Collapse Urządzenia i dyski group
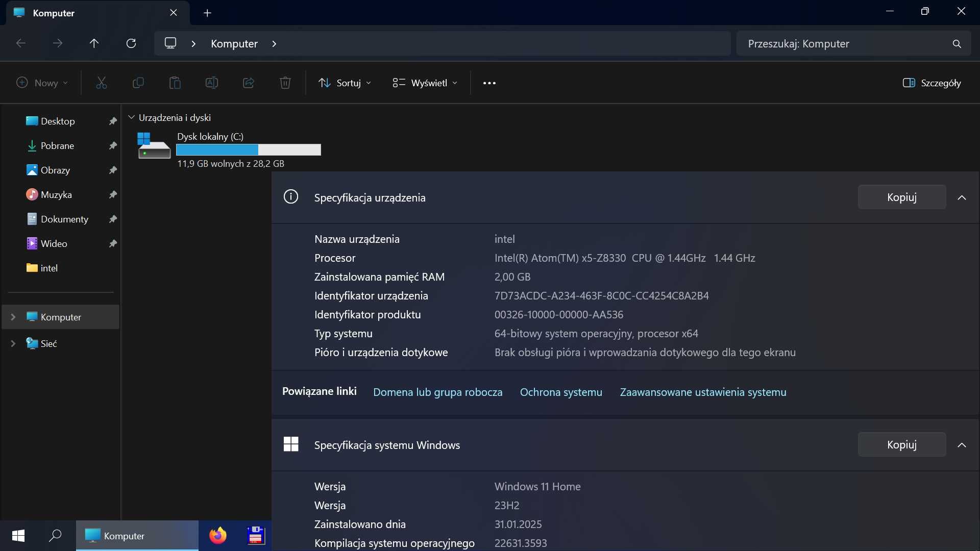Image resolution: width=980 pixels, height=551 pixels. 131,117
